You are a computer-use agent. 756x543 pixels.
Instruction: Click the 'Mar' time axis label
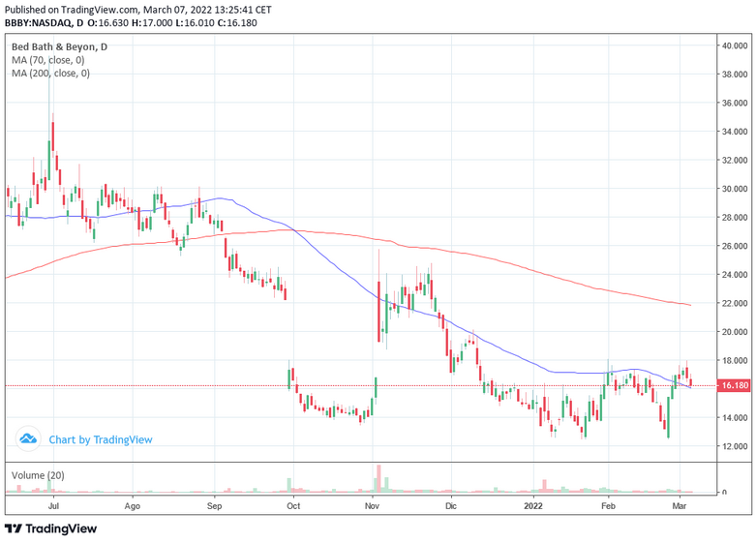(x=679, y=506)
